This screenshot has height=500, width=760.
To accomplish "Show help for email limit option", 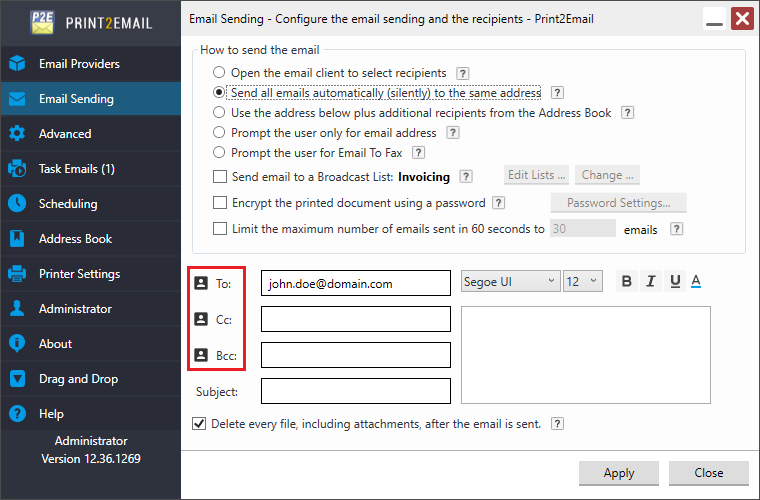I will tap(677, 229).
